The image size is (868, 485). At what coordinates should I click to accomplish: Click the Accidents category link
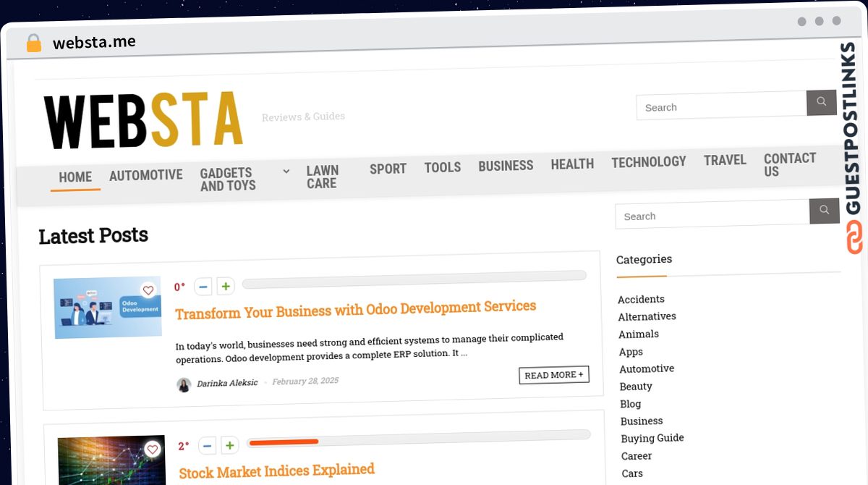pyautogui.click(x=641, y=299)
